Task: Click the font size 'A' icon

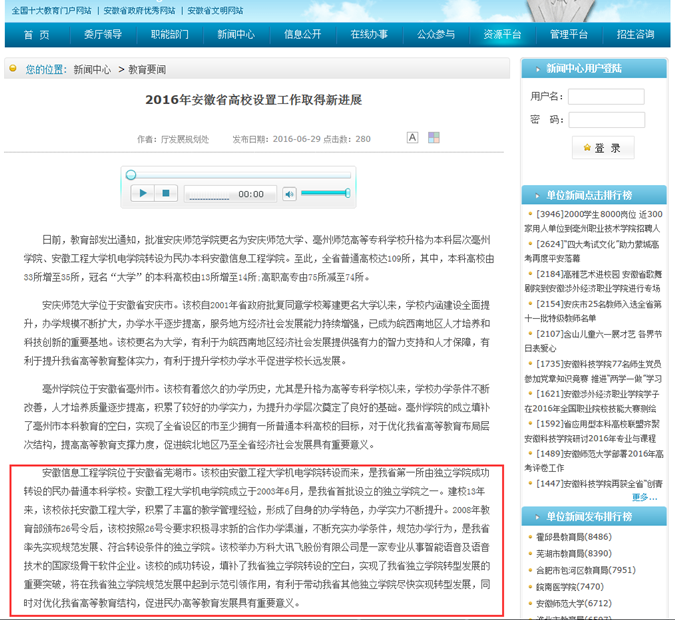Action: [412, 137]
